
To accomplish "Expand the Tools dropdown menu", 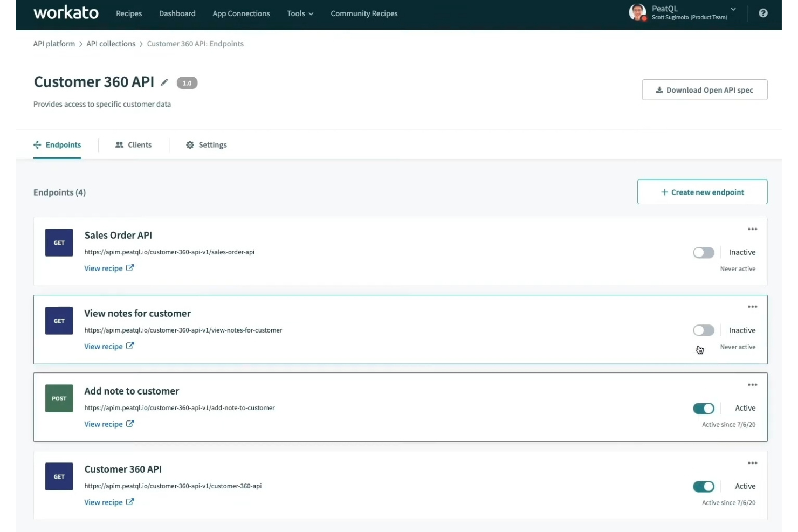I will (x=300, y=13).
